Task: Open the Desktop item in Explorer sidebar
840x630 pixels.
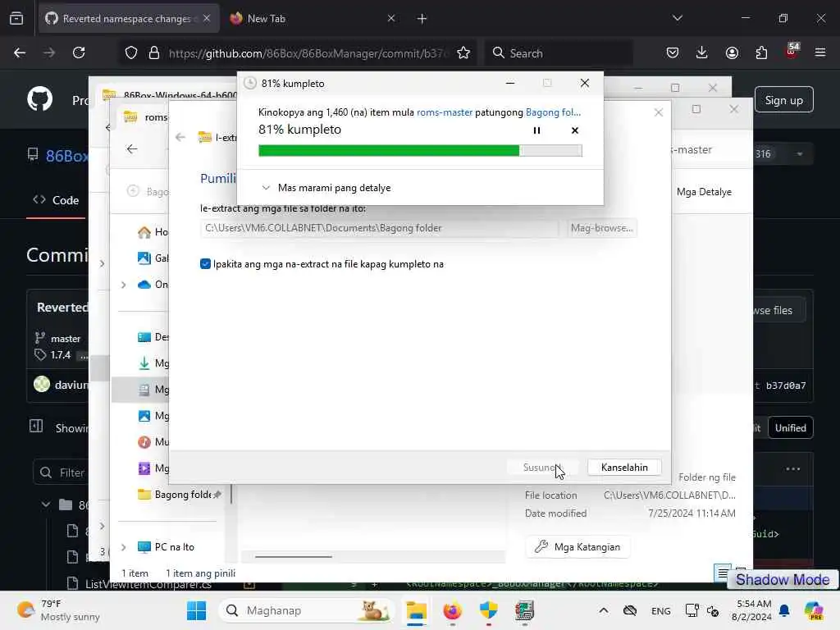Action: click(153, 337)
